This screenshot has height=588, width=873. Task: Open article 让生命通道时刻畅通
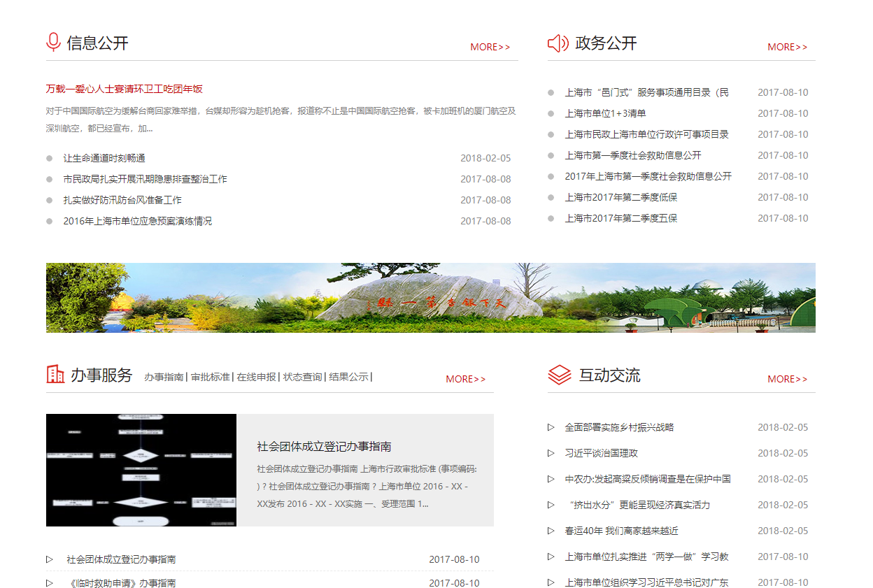coord(104,158)
